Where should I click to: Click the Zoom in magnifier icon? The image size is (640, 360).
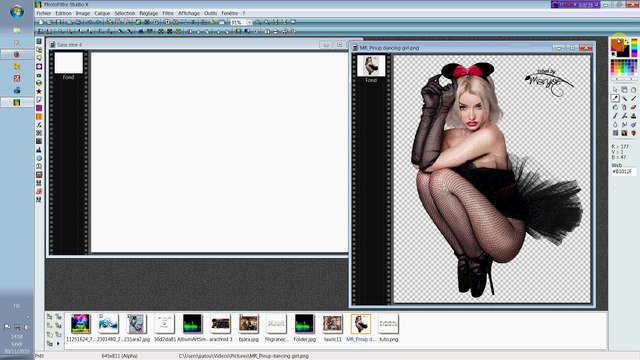tap(258, 22)
